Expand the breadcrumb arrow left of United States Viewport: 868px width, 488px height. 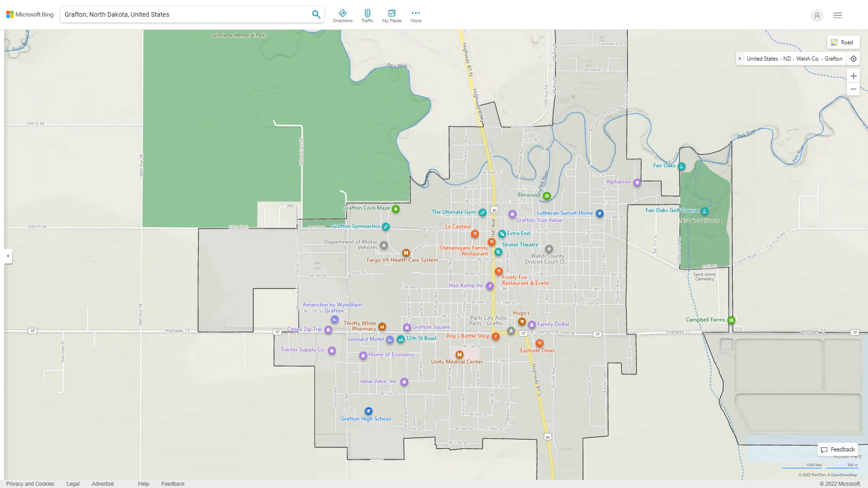click(x=740, y=58)
